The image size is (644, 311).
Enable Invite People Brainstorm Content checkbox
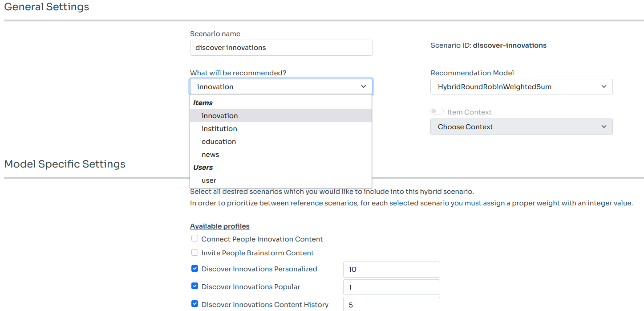pyautogui.click(x=194, y=253)
